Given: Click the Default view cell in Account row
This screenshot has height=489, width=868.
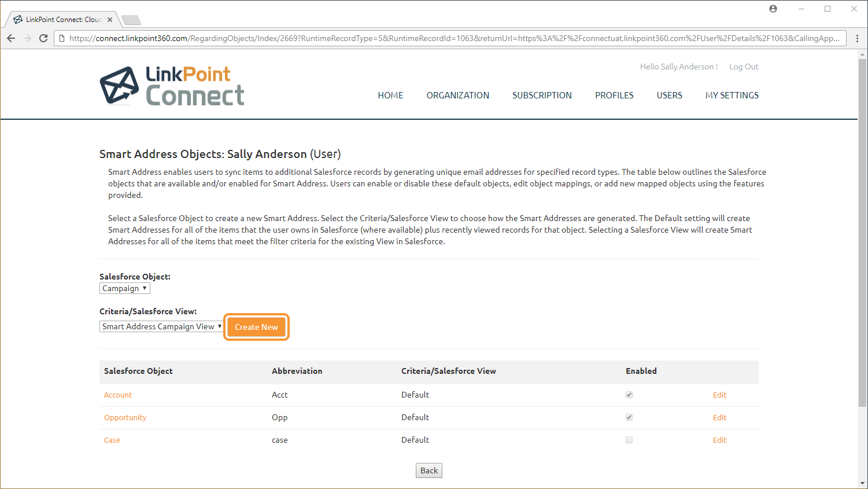Looking at the screenshot, I should click(415, 395).
